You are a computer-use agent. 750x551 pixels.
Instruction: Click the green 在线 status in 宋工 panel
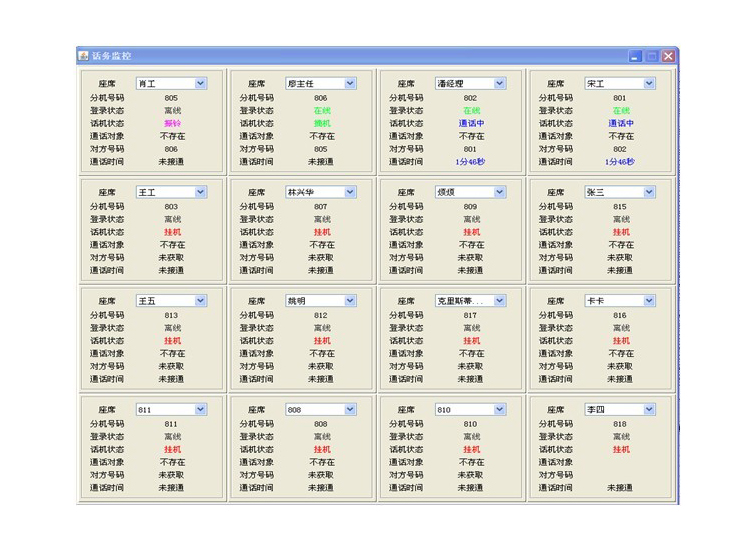[x=621, y=110]
